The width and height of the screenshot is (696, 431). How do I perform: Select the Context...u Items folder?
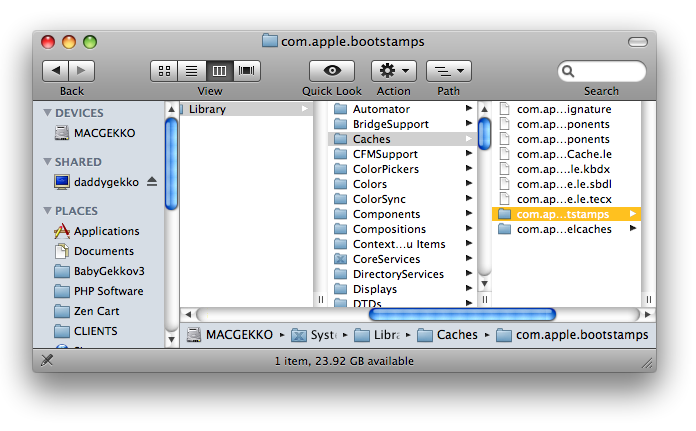pos(403,244)
